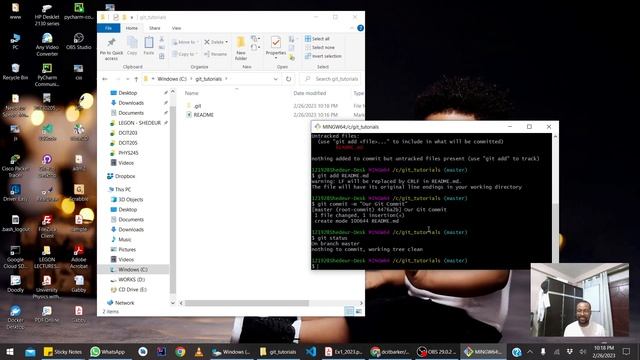Click Invert selection in the ribbon

(323, 56)
